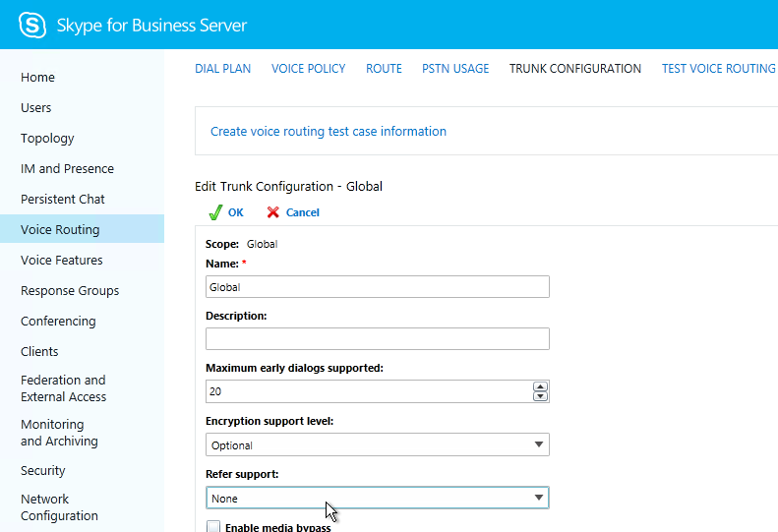
Task: Switch to the Dial Plan tab
Action: pyautogui.click(x=222, y=69)
